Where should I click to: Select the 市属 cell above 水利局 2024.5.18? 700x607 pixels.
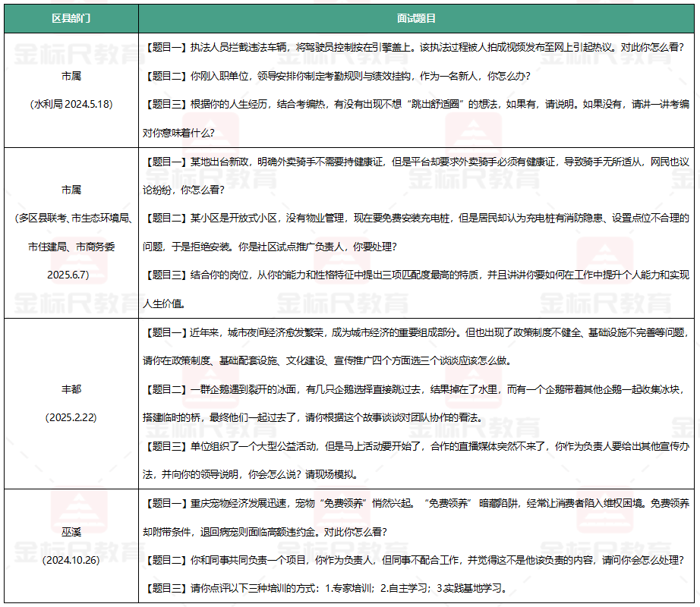click(71, 77)
